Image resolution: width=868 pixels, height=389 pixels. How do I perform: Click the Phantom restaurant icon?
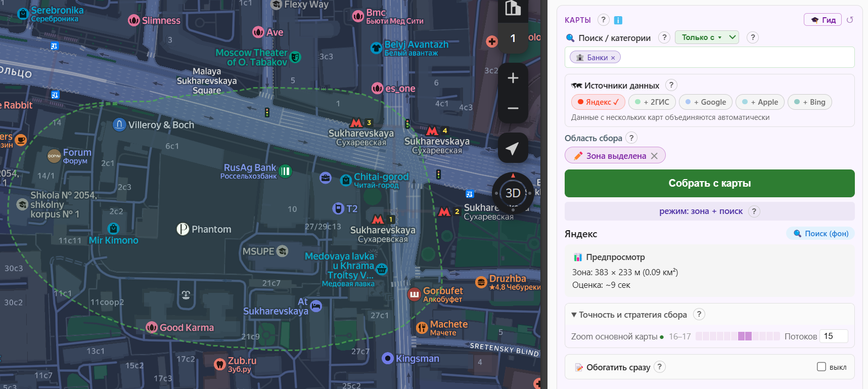(182, 229)
